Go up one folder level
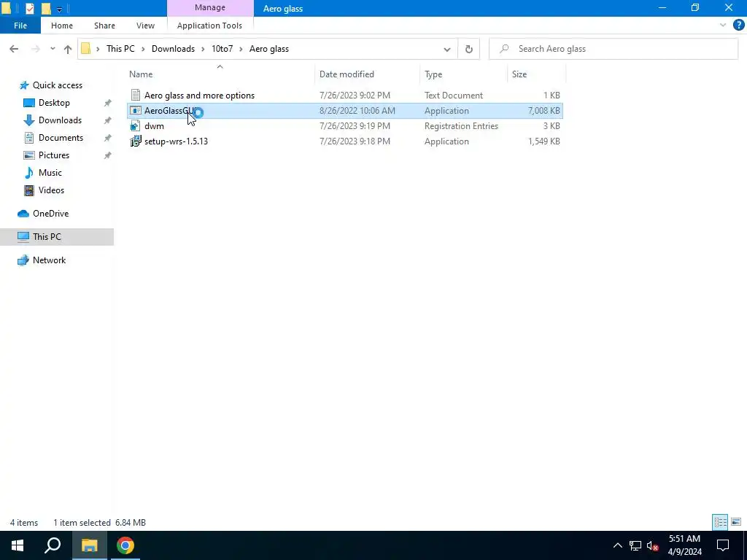Image resolution: width=747 pixels, height=560 pixels. 68,49
